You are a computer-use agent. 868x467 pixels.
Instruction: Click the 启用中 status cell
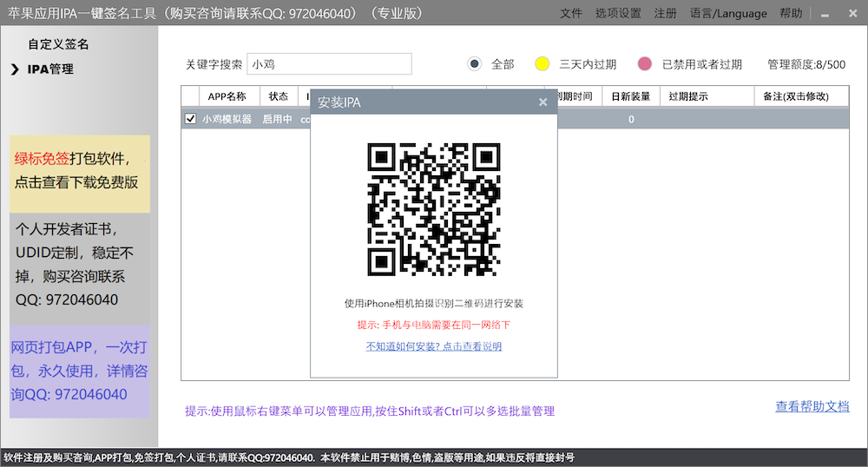click(278, 119)
